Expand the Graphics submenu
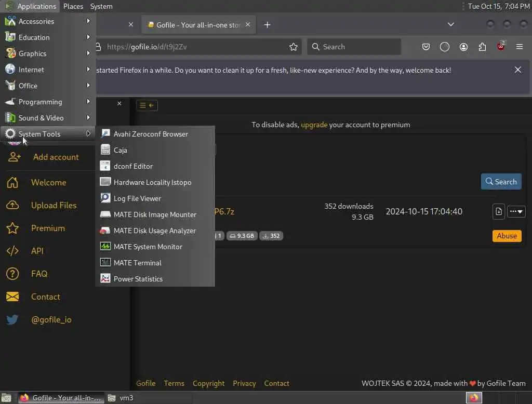Viewport: 532px width, 404px height. point(48,53)
